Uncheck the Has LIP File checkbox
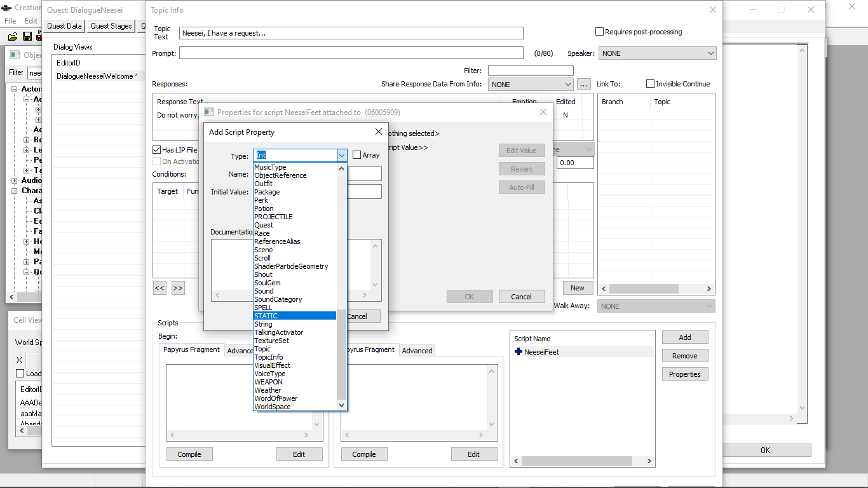Screen dimensions: 868x488 (157, 150)
